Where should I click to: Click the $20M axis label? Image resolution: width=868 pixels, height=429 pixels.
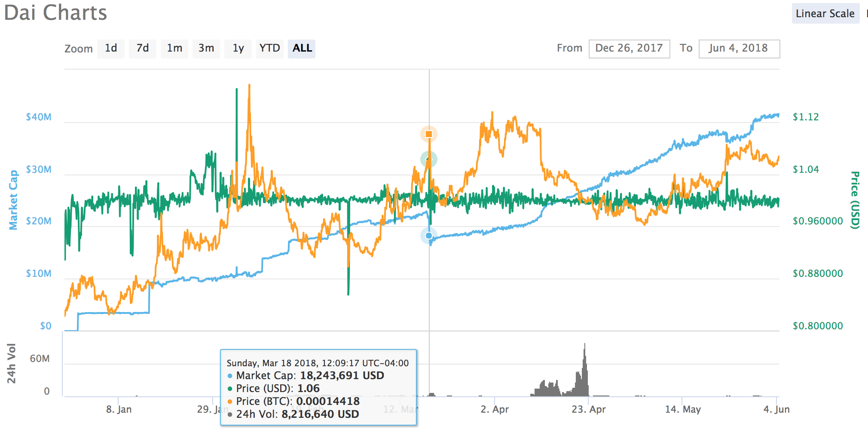click(x=39, y=221)
